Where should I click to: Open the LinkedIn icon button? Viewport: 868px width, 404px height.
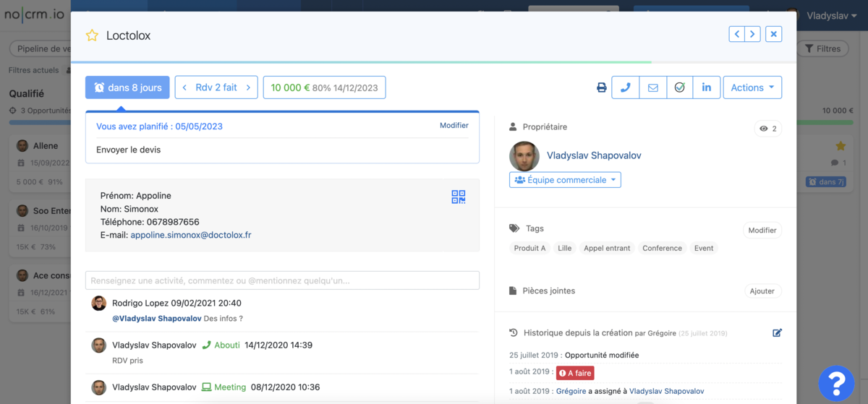pyautogui.click(x=706, y=87)
